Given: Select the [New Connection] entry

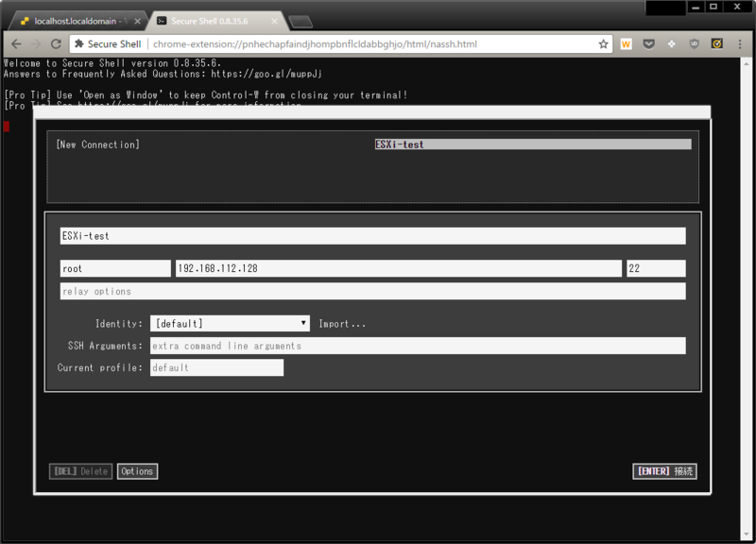Looking at the screenshot, I should [x=98, y=144].
